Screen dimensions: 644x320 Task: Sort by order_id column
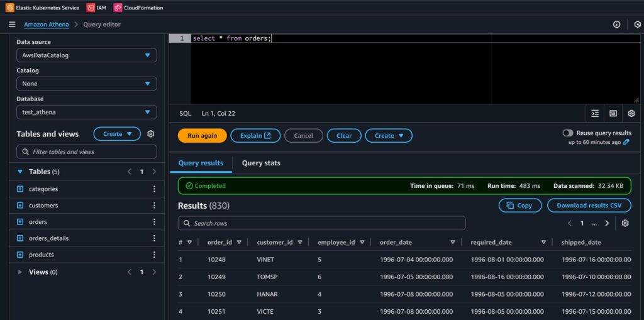(x=238, y=243)
